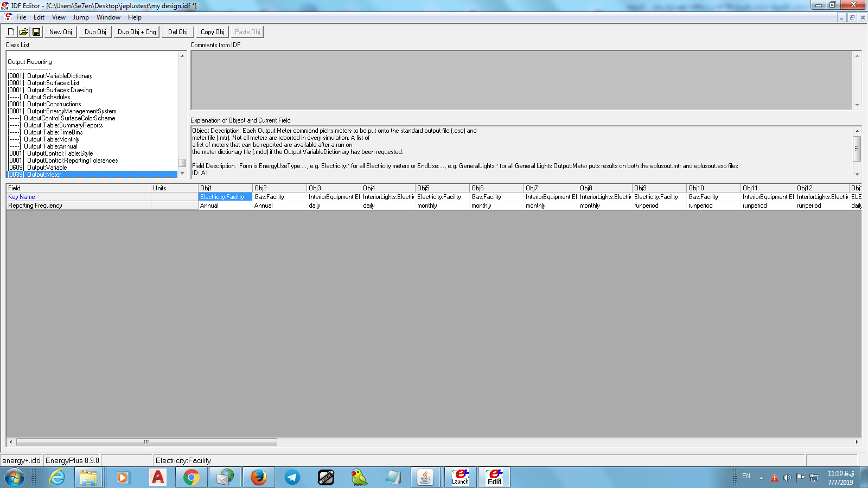Click the Obj9 column header
This screenshot has width=868, height=488.
pyautogui.click(x=659, y=188)
